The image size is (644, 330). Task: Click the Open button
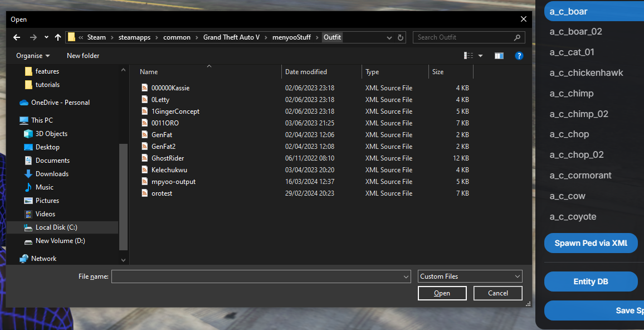coord(442,293)
